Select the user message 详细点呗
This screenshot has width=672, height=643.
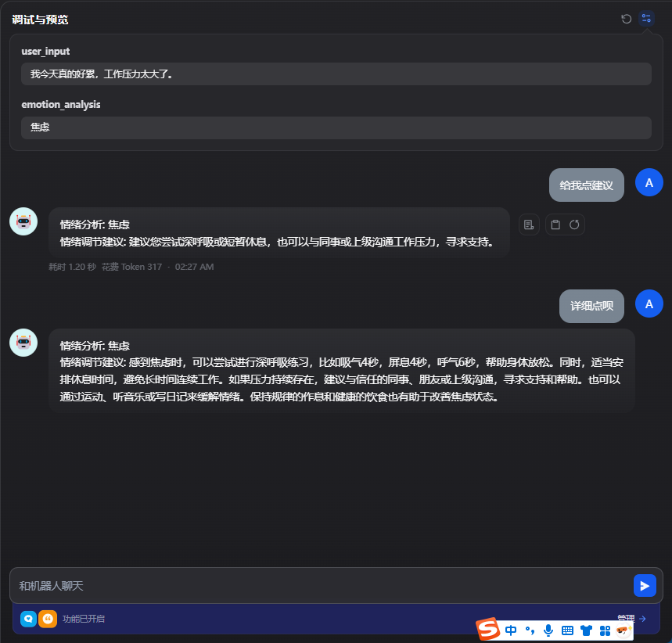[x=591, y=306]
